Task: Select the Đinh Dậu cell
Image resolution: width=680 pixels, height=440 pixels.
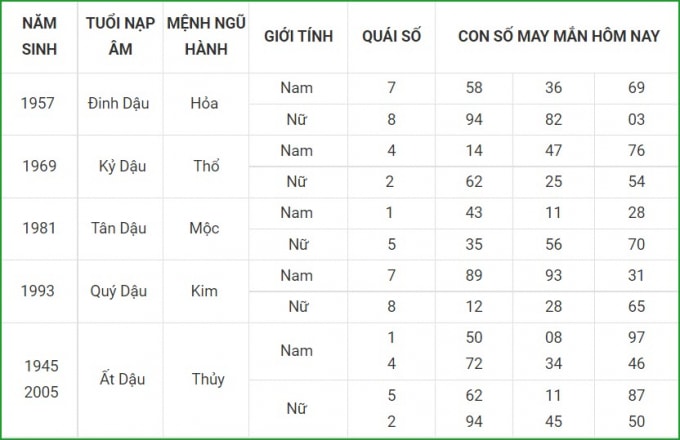Action: [118, 104]
